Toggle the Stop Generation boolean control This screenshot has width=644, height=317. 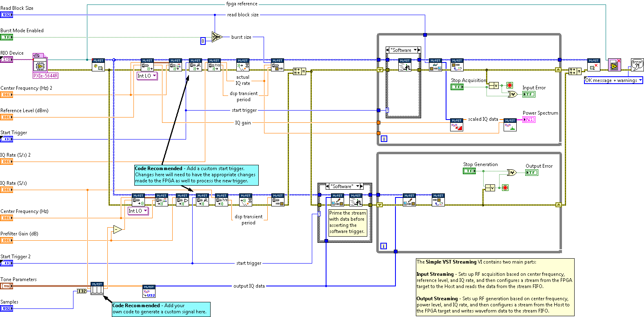469,171
